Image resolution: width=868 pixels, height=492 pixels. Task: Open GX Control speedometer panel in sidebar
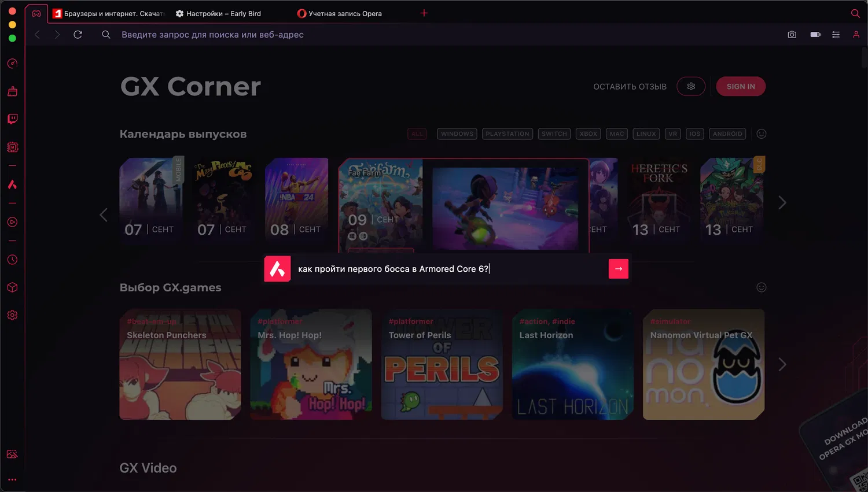12,64
